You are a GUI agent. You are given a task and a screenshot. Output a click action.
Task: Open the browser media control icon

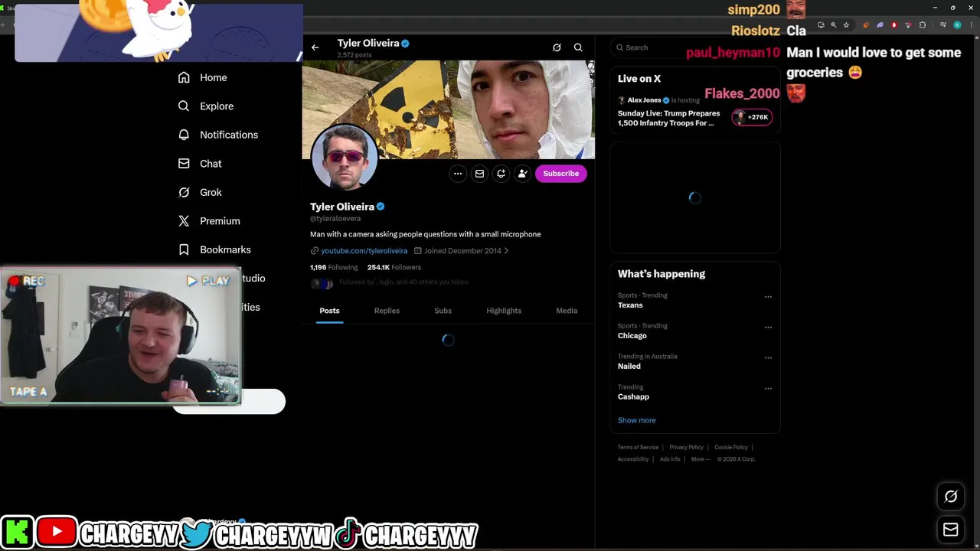point(943,25)
